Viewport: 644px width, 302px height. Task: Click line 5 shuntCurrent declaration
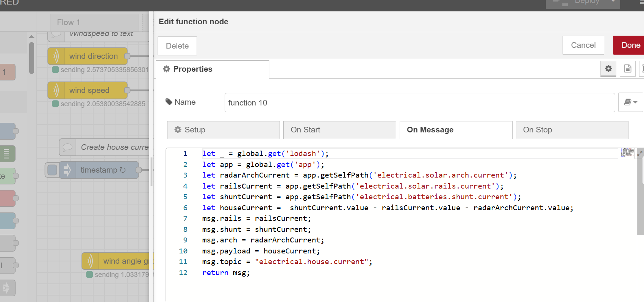[361, 197]
